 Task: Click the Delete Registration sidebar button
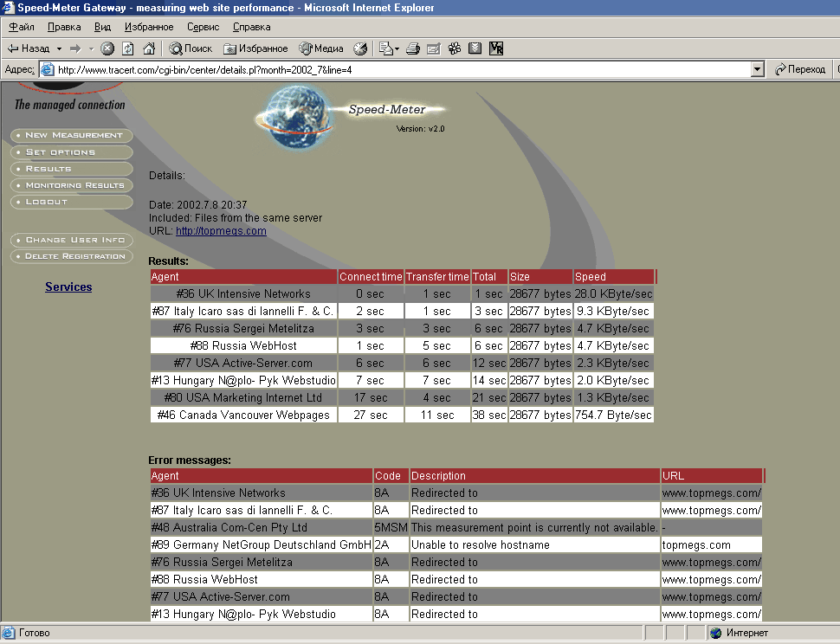tap(72, 256)
